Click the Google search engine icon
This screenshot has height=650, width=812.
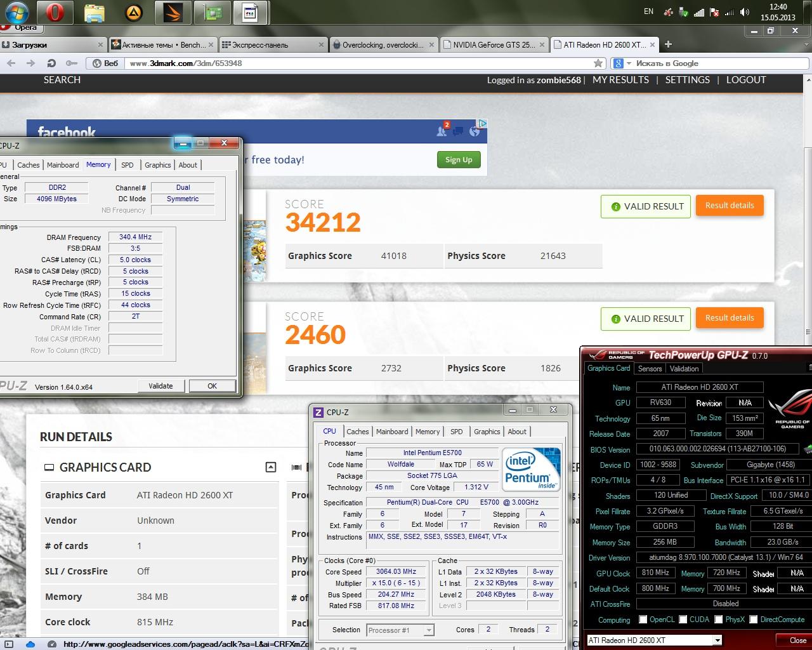click(618, 63)
